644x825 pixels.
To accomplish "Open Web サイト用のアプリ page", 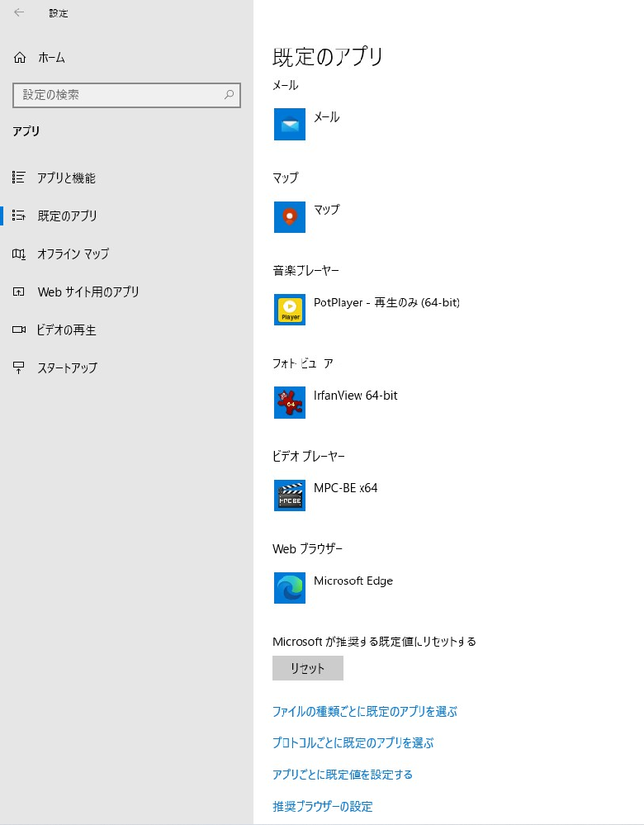I will click(x=88, y=292).
